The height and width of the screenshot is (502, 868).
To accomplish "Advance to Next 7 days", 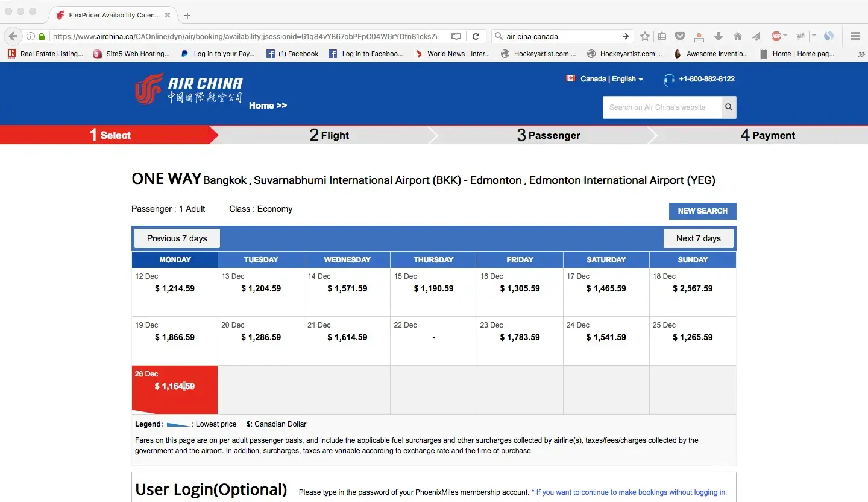I will click(x=698, y=238).
